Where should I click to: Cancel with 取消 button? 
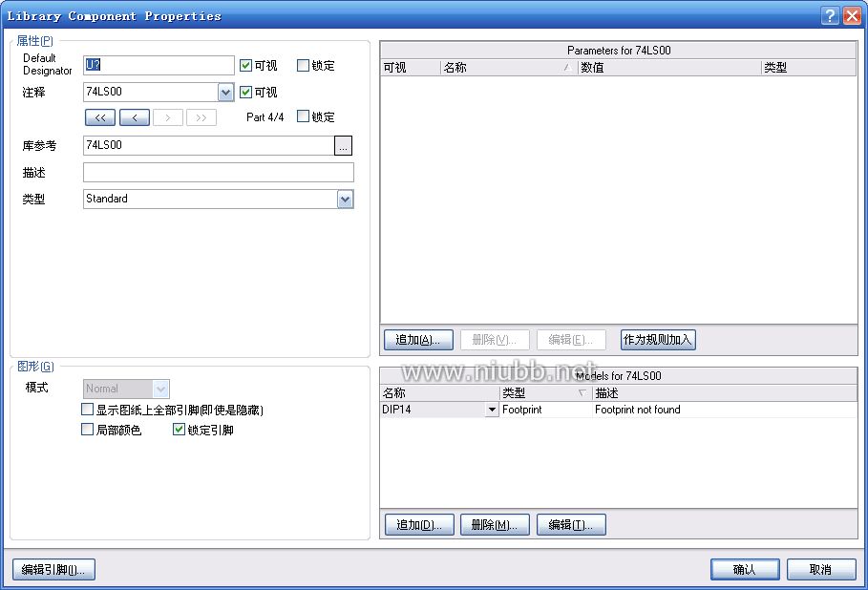[821, 570]
